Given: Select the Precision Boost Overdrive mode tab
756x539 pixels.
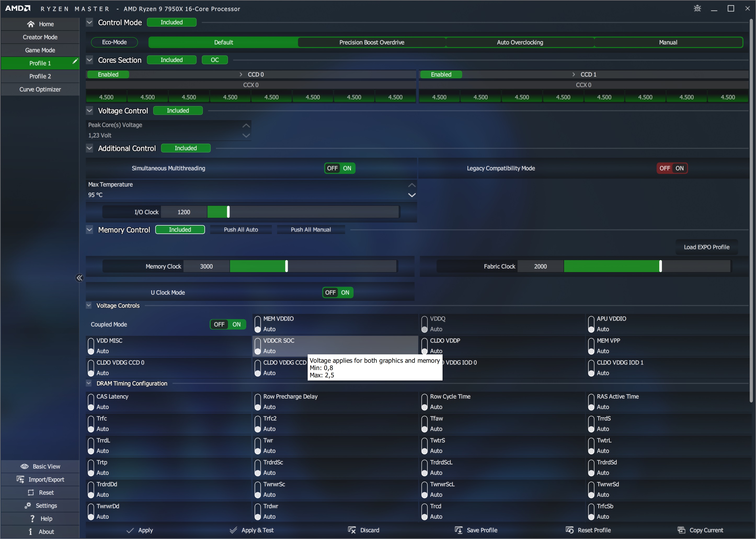Looking at the screenshot, I should 371,43.
